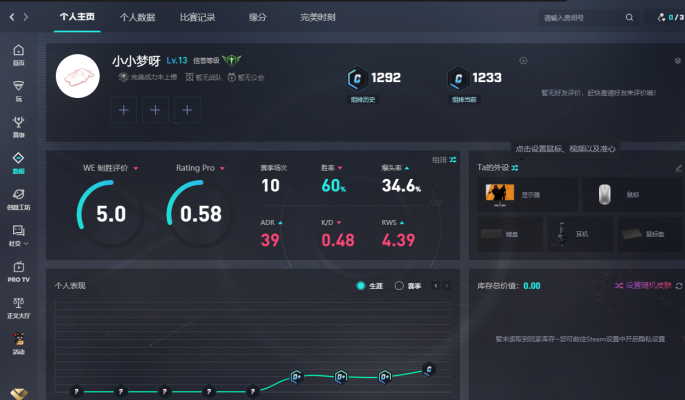Click the profile avatar picture

pyautogui.click(x=78, y=76)
